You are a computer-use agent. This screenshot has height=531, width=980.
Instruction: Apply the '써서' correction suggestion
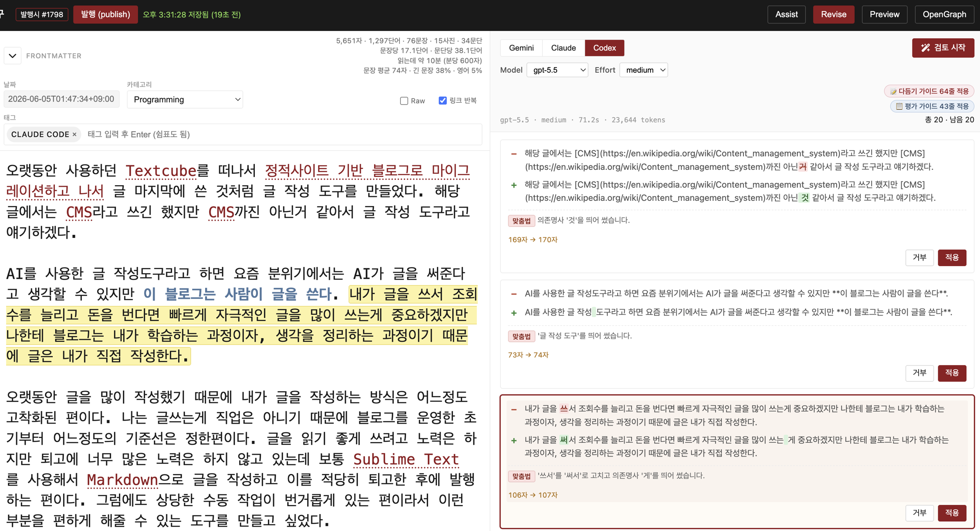pyautogui.click(x=952, y=513)
